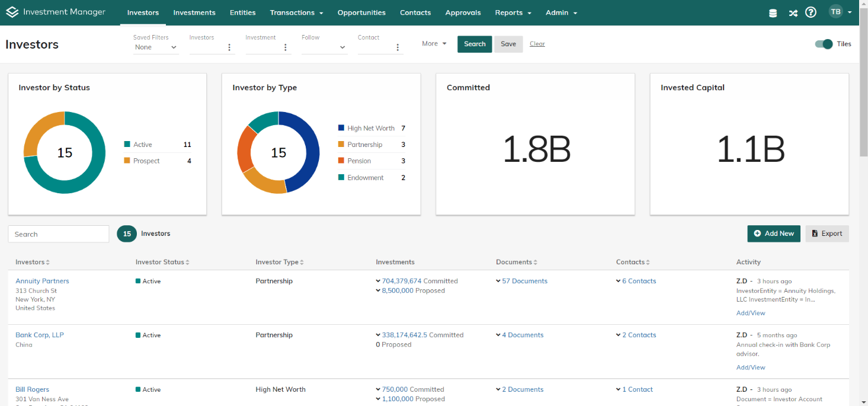The height and width of the screenshot is (406, 868).
Task: Click the investors Search input field
Action: click(59, 234)
